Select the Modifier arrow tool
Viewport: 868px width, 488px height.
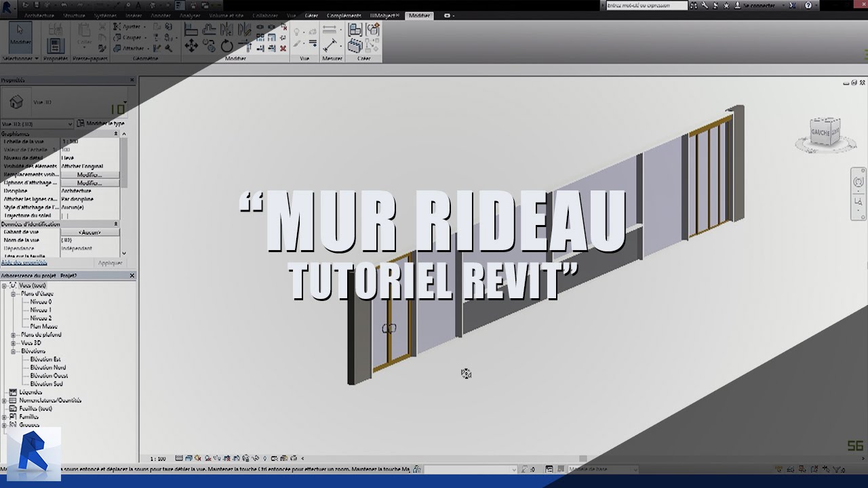point(20,37)
